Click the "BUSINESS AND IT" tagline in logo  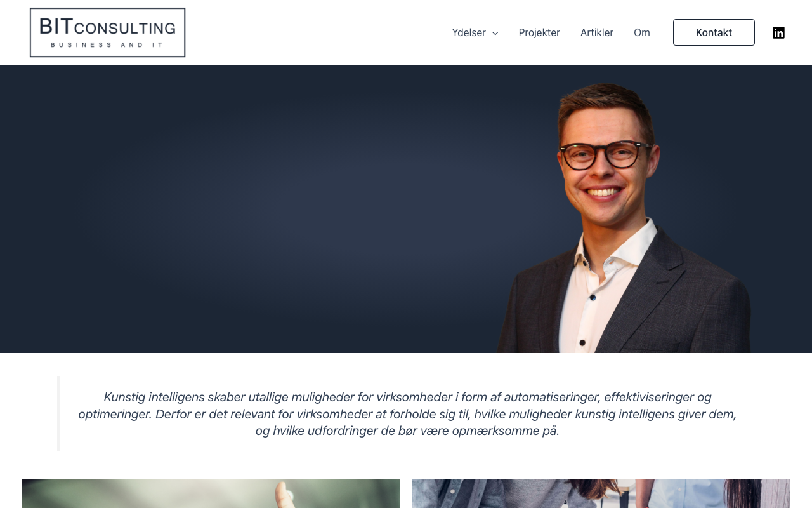tap(107, 44)
